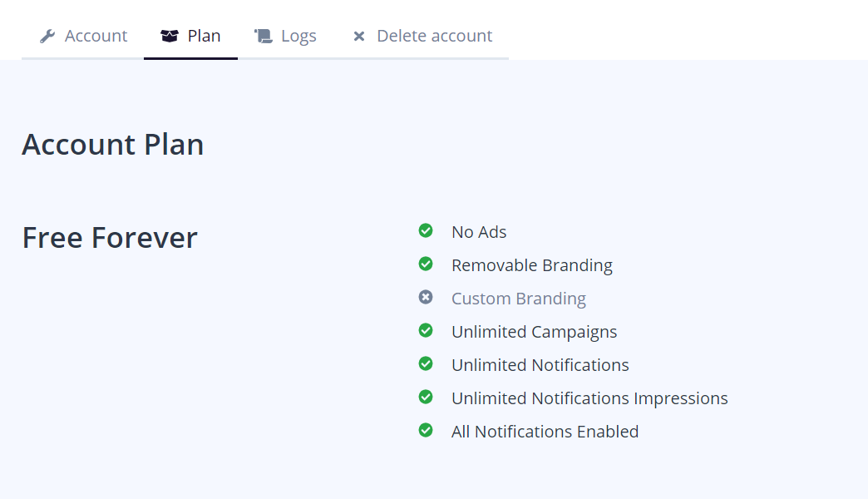Click check icon for Unlimited Notifications Impressions
The height and width of the screenshot is (499, 868).
click(426, 397)
